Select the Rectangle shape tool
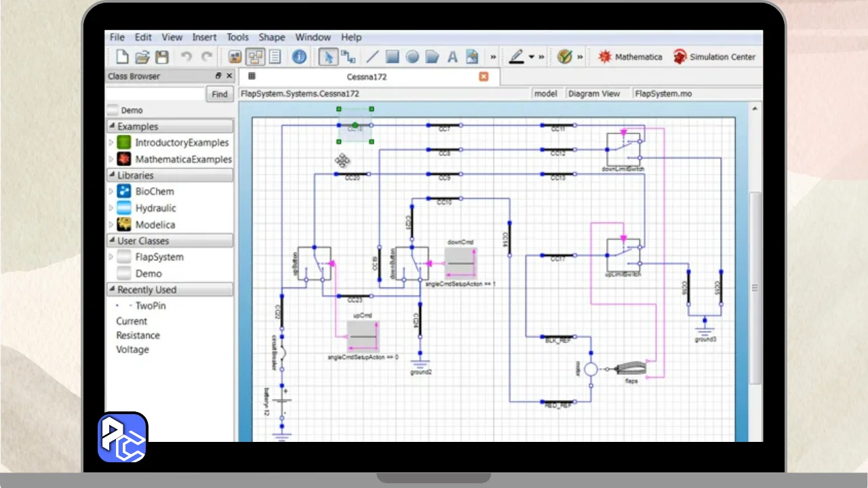868x488 pixels. click(392, 57)
